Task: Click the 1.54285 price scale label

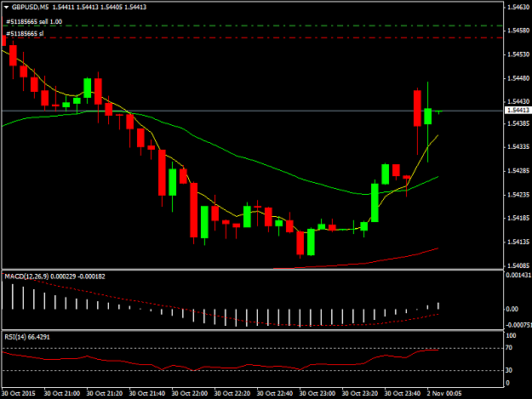Action: click(x=518, y=171)
